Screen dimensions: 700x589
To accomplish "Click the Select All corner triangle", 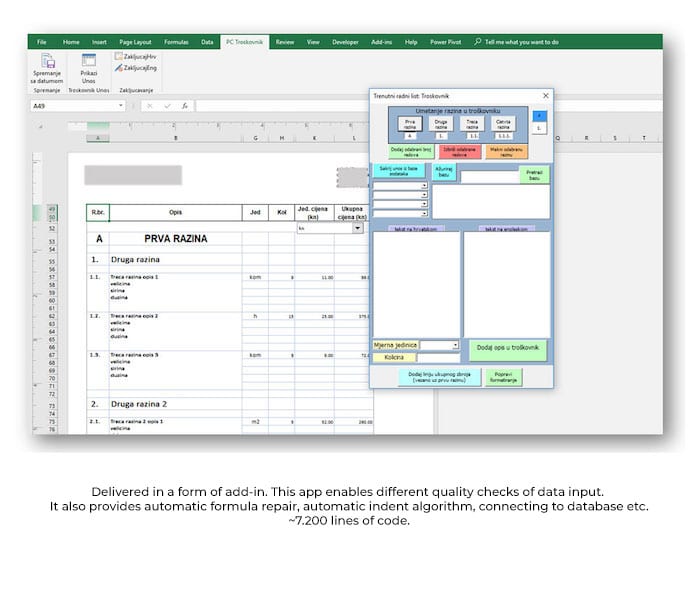I will (41, 126).
